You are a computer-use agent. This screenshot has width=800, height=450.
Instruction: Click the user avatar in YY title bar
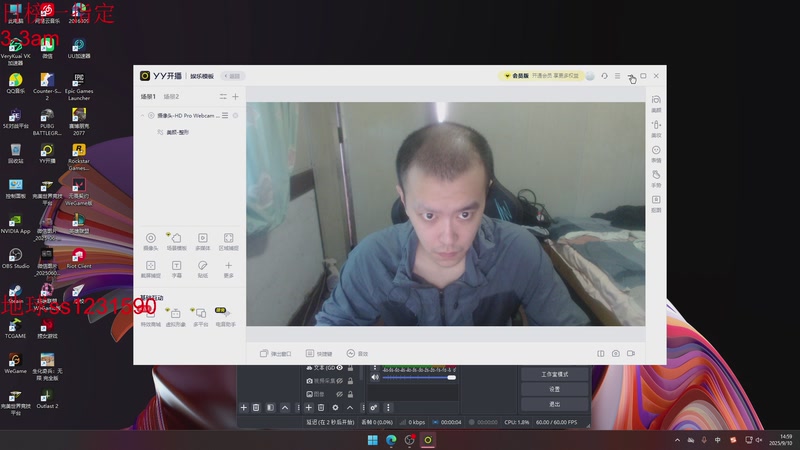[x=590, y=76]
